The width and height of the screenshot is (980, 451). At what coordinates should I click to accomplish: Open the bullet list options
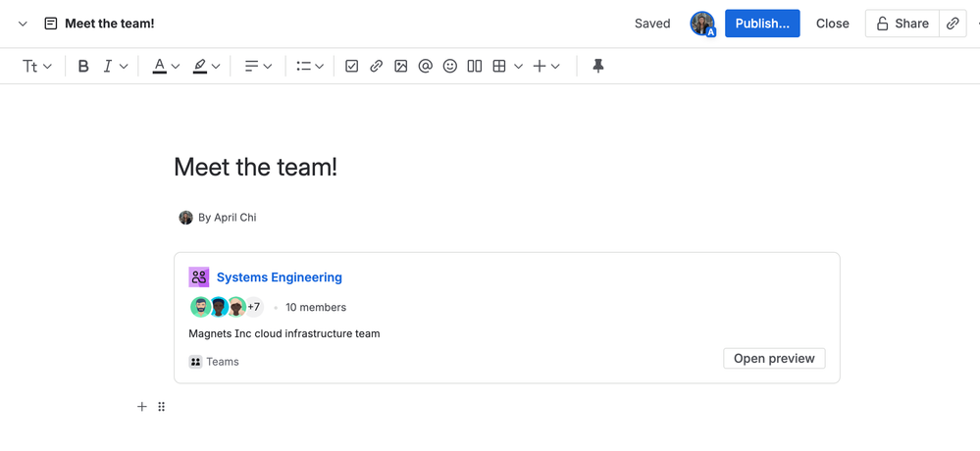(310, 67)
